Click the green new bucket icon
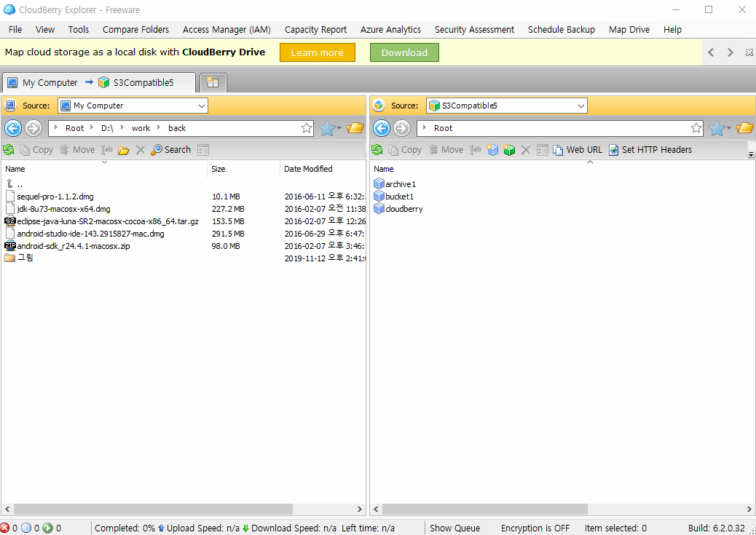 tap(509, 150)
